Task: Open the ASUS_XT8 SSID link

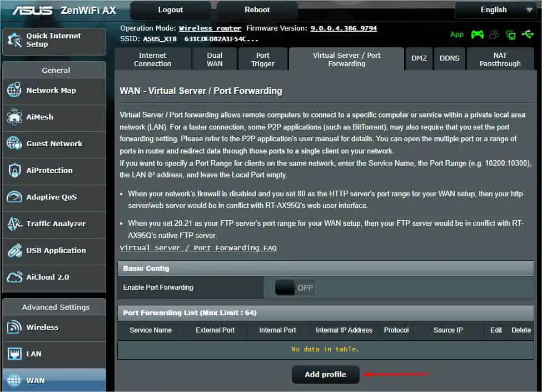Action: 160,39
